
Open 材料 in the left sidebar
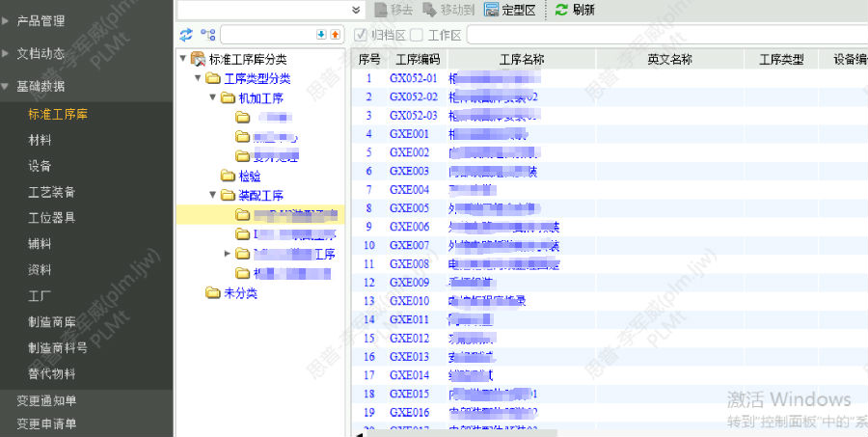click(x=41, y=140)
